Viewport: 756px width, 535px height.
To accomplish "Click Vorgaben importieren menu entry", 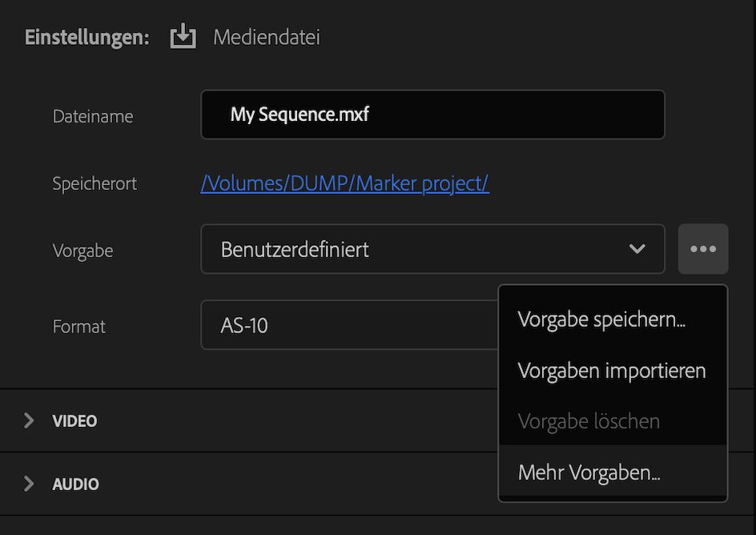I will 611,370.
